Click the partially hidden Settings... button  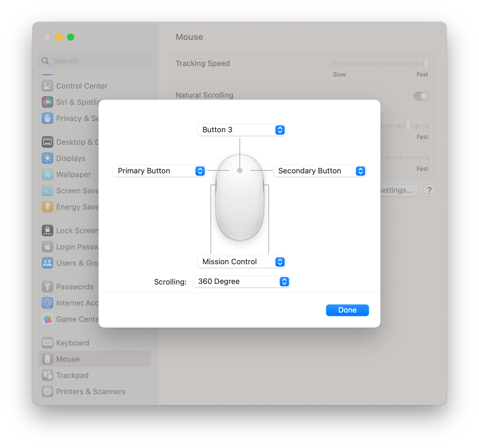(x=399, y=190)
